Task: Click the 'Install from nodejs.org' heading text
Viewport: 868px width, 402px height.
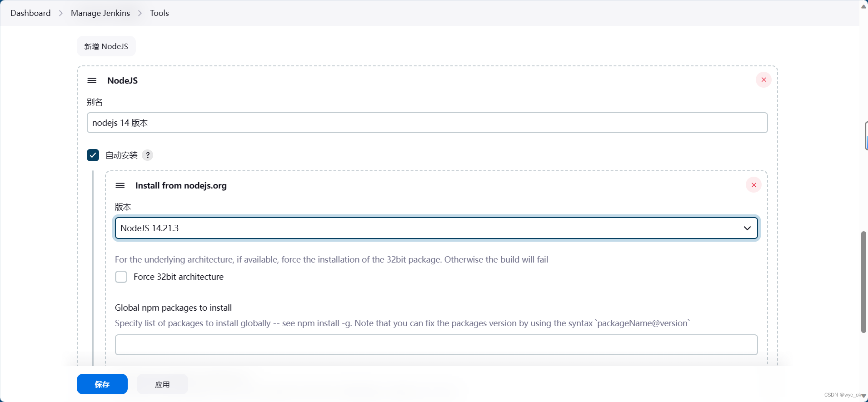Action: click(x=181, y=185)
